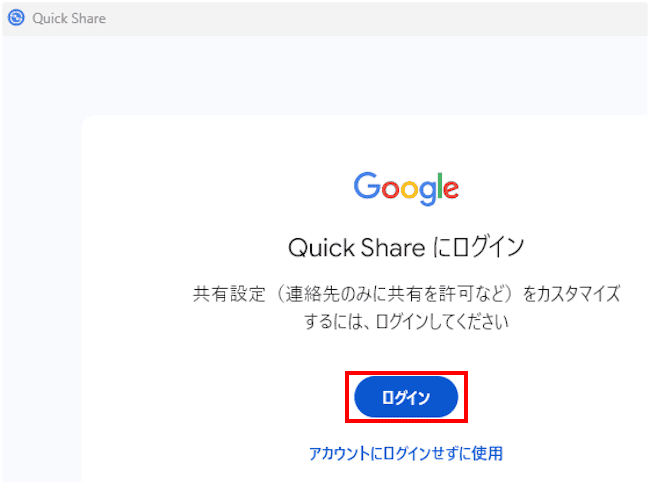
Task: Click the Google logo on the sign-in card
Action: pyautogui.click(x=406, y=189)
